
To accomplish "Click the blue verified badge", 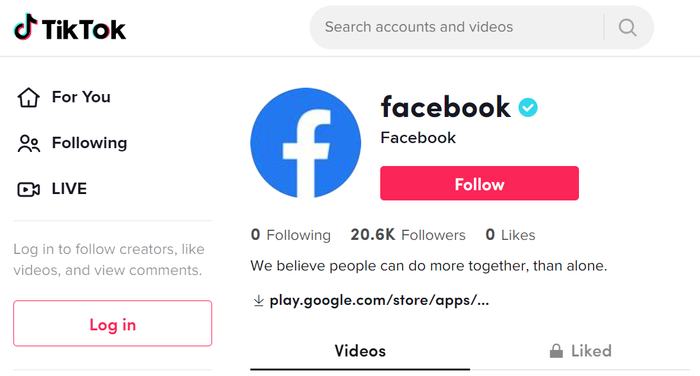I will (528, 107).
